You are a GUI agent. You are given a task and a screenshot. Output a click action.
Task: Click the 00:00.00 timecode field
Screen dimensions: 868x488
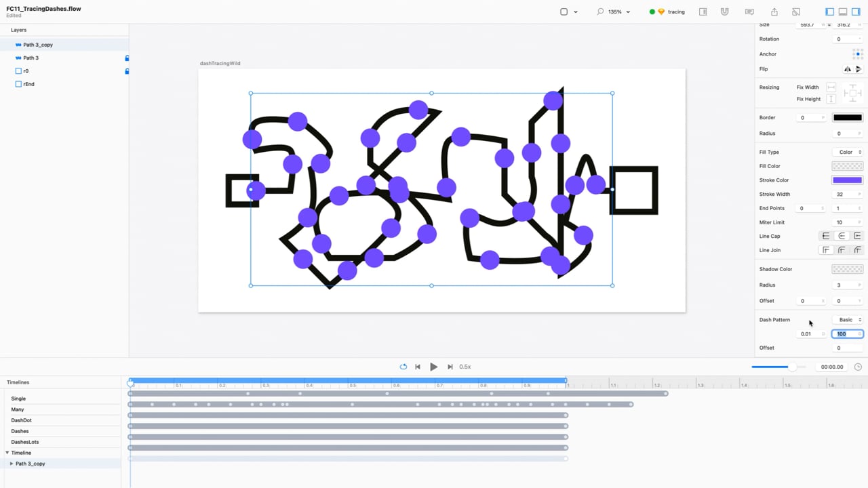pos(832,367)
